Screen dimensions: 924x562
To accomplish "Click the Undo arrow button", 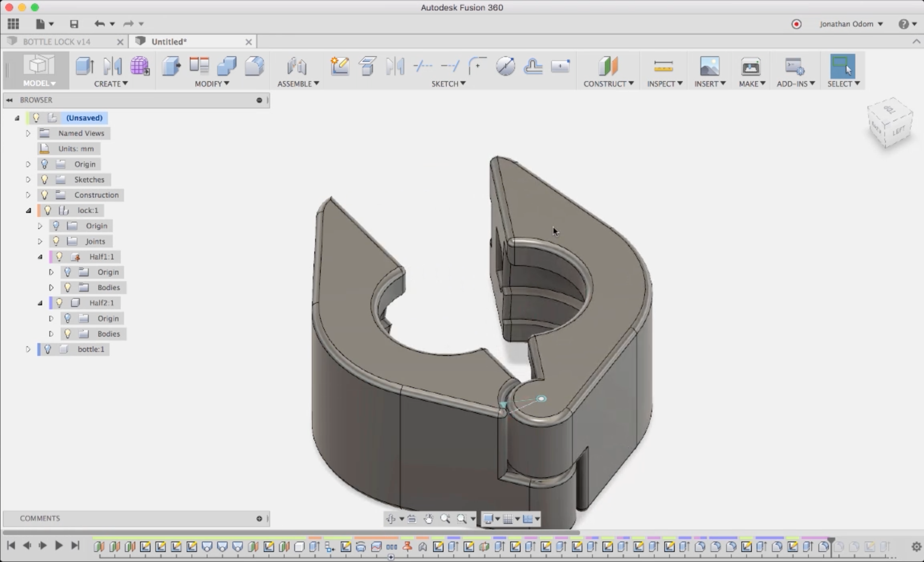I will (99, 24).
